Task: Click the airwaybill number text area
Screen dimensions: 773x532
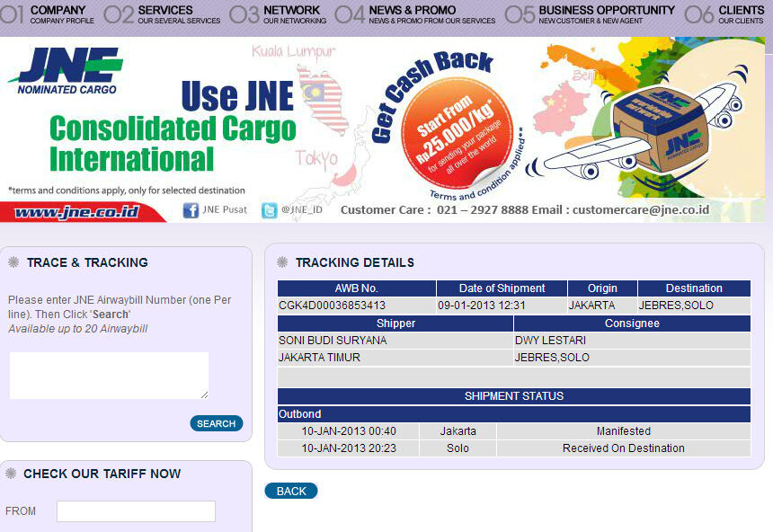Action: point(109,376)
